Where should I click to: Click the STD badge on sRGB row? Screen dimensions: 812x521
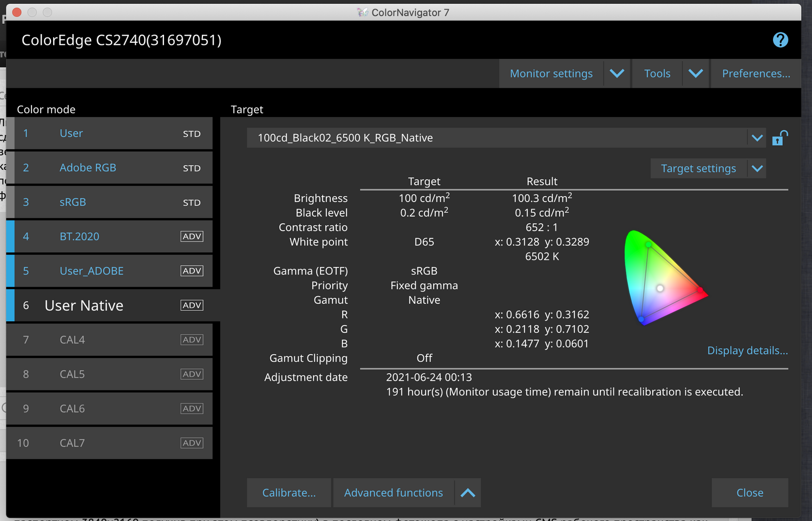pyautogui.click(x=192, y=203)
